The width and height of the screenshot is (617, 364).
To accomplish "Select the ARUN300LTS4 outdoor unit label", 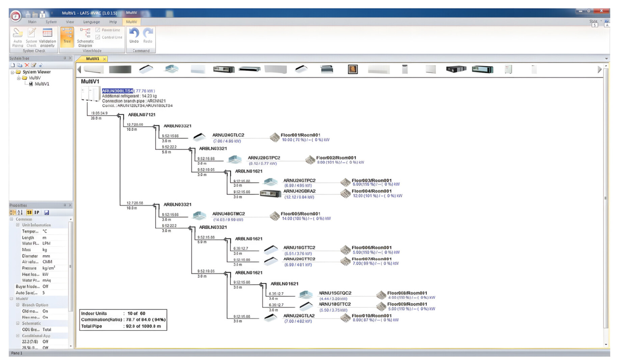I will (x=117, y=91).
